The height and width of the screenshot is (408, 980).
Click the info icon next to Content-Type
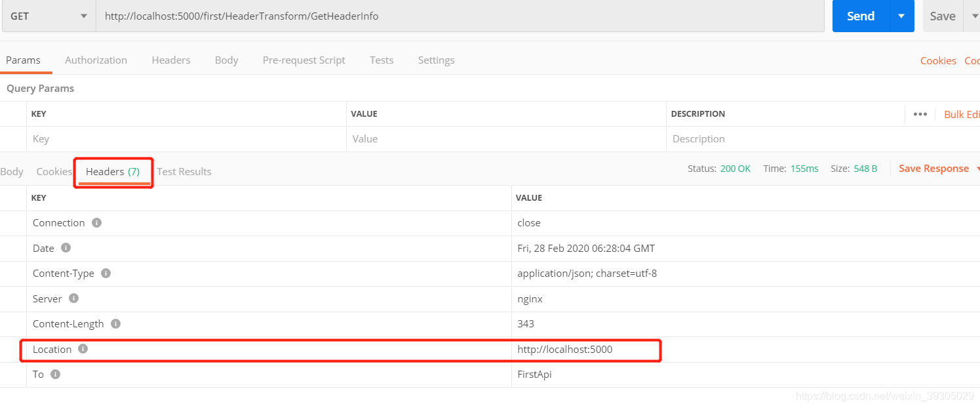click(106, 274)
